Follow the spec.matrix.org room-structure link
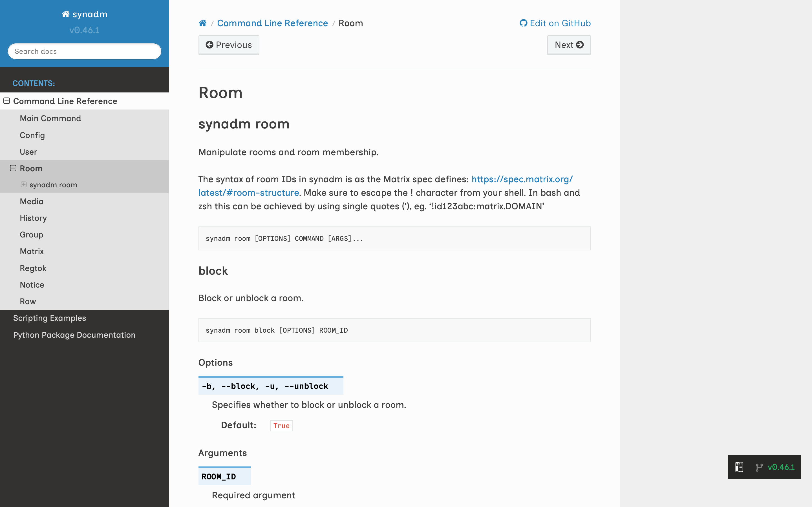The width and height of the screenshot is (812, 507). (522, 179)
